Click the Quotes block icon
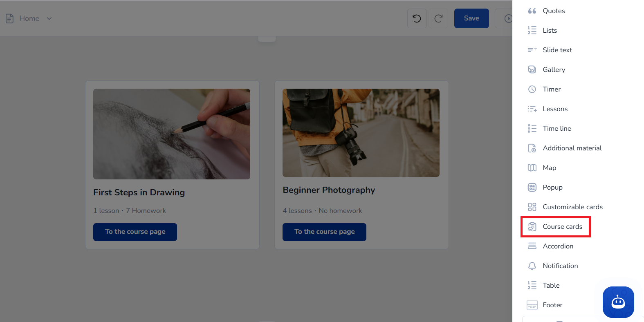 [x=532, y=11]
